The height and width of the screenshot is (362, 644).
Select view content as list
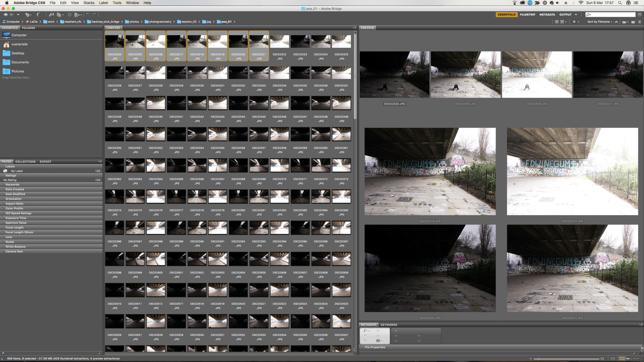click(636, 359)
